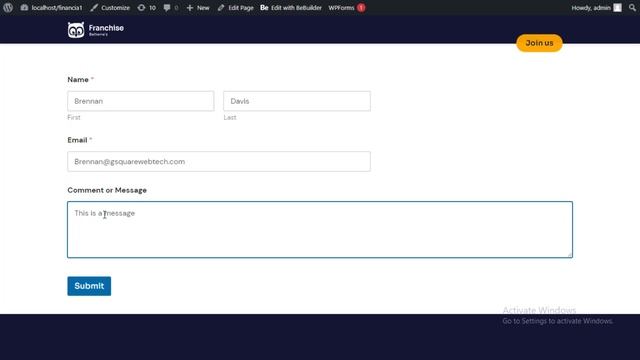Submit the contact form

click(89, 286)
